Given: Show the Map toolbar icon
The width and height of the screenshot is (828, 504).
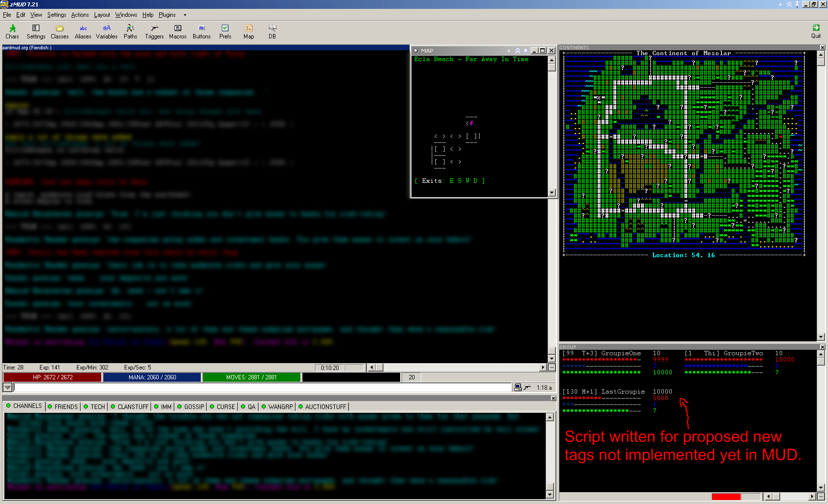Looking at the screenshot, I should (248, 32).
